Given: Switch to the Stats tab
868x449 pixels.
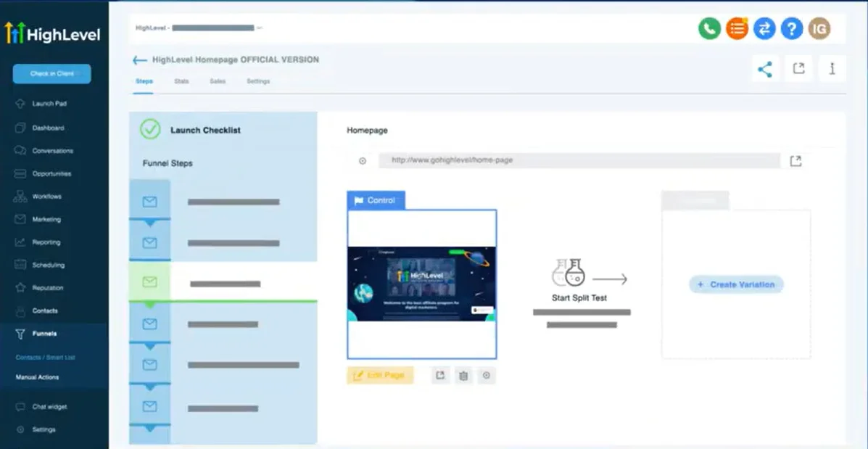Looking at the screenshot, I should pos(181,81).
